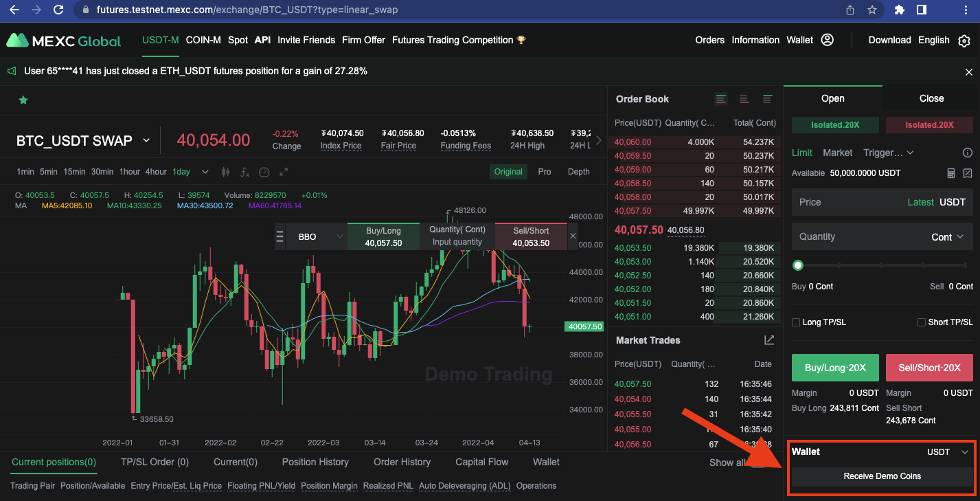The height and width of the screenshot is (501, 980).
Task: Select the 1hour timeframe
Action: [x=130, y=172]
